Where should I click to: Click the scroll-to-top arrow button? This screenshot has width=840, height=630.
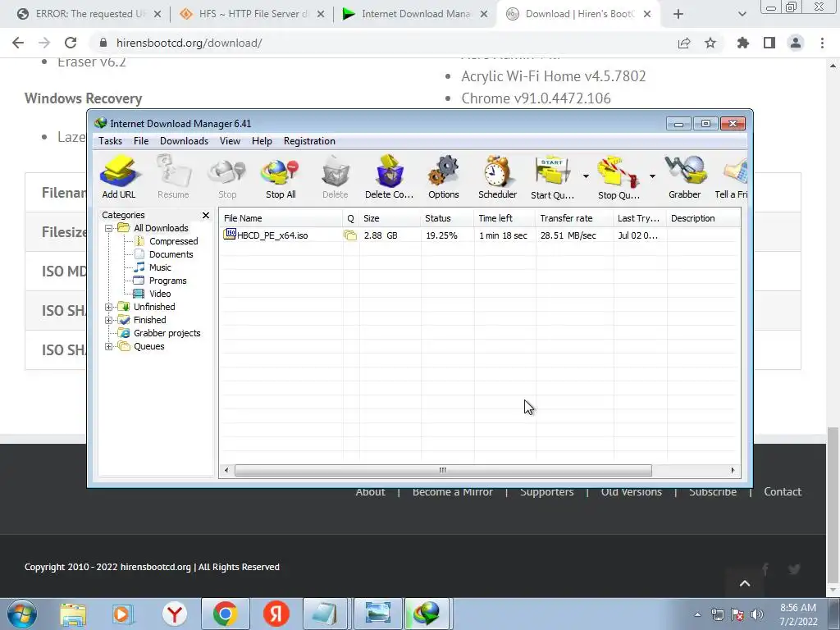[x=745, y=583]
